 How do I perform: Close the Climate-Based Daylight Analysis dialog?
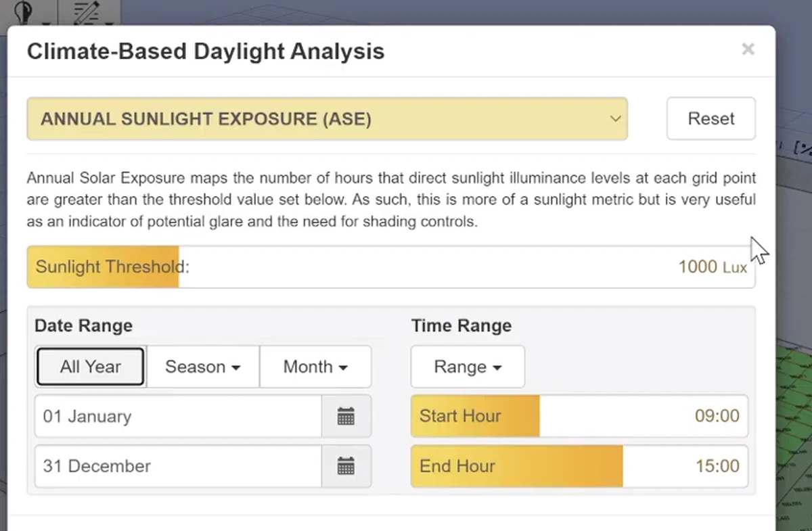(x=748, y=49)
